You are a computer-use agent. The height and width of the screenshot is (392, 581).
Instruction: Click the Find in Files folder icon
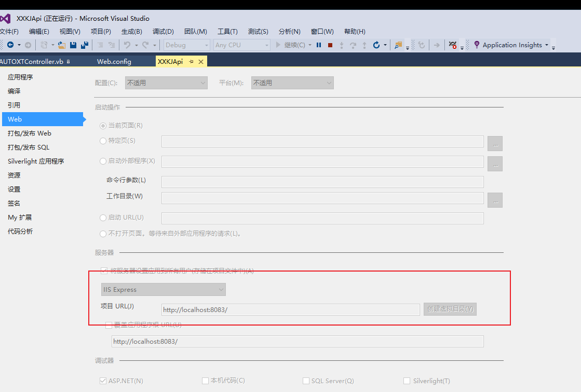(x=398, y=45)
